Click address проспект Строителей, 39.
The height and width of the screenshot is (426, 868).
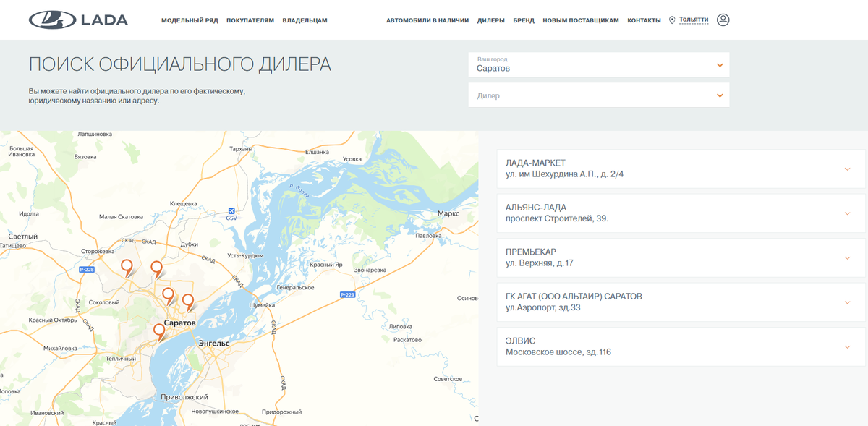coord(557,218)
